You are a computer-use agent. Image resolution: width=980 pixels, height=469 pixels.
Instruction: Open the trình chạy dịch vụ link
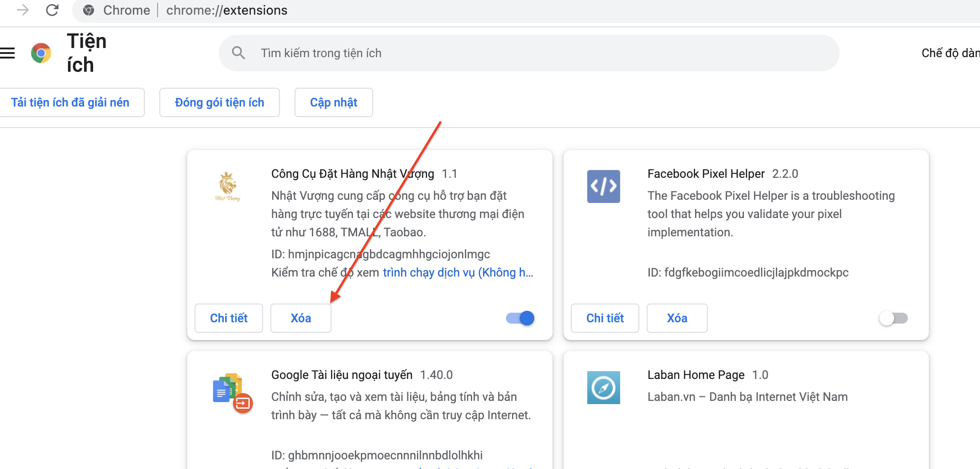(x=458, y=272)
